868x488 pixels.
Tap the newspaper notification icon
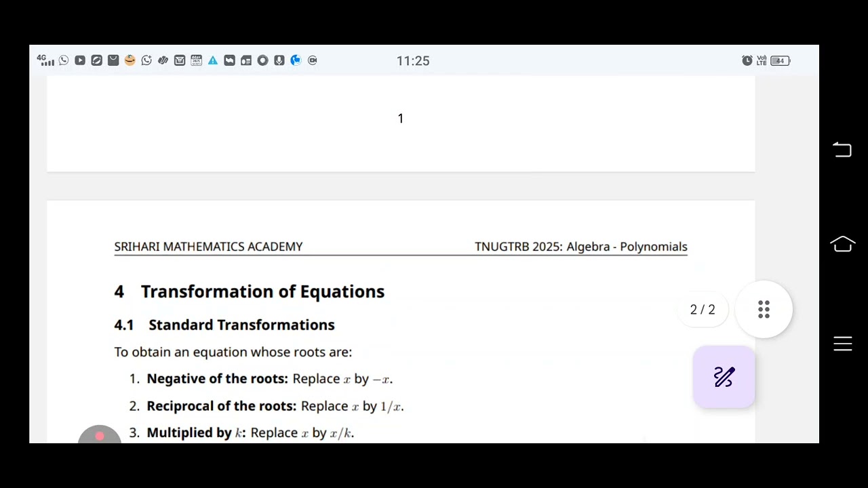coord(246,60)
